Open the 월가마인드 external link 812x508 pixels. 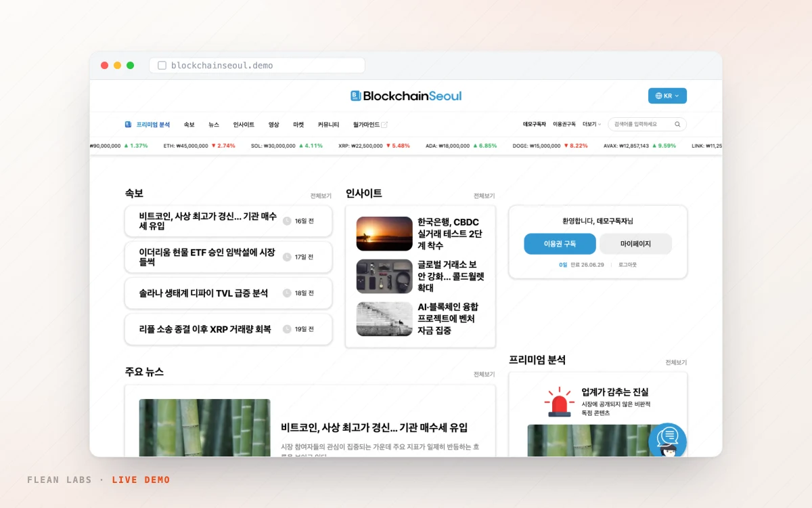pos(370,125)
